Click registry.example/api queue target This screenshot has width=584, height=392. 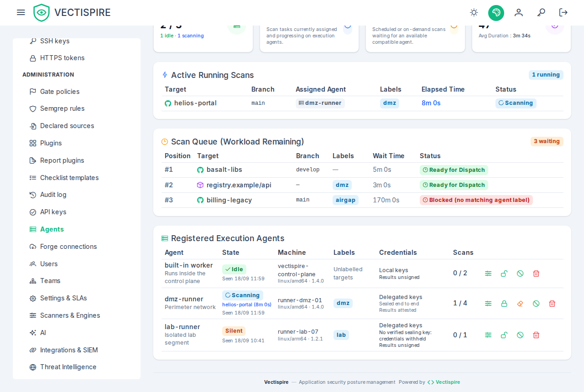tap(239, 185)
